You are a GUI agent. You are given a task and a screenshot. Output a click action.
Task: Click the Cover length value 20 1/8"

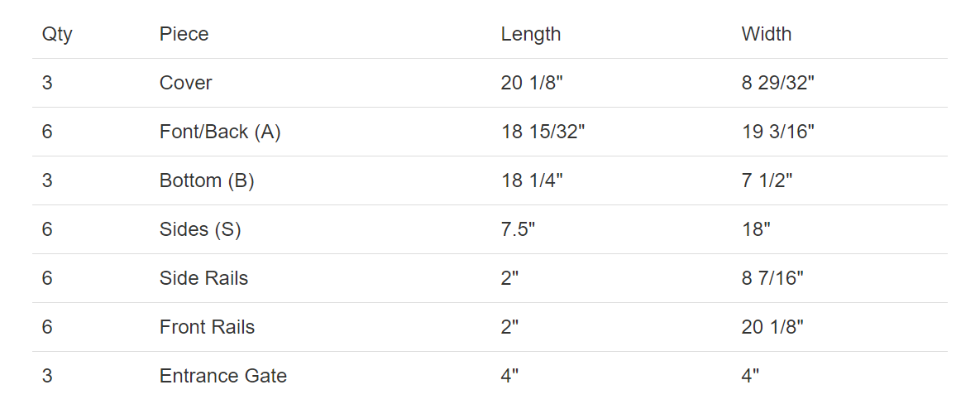(532, 83)
